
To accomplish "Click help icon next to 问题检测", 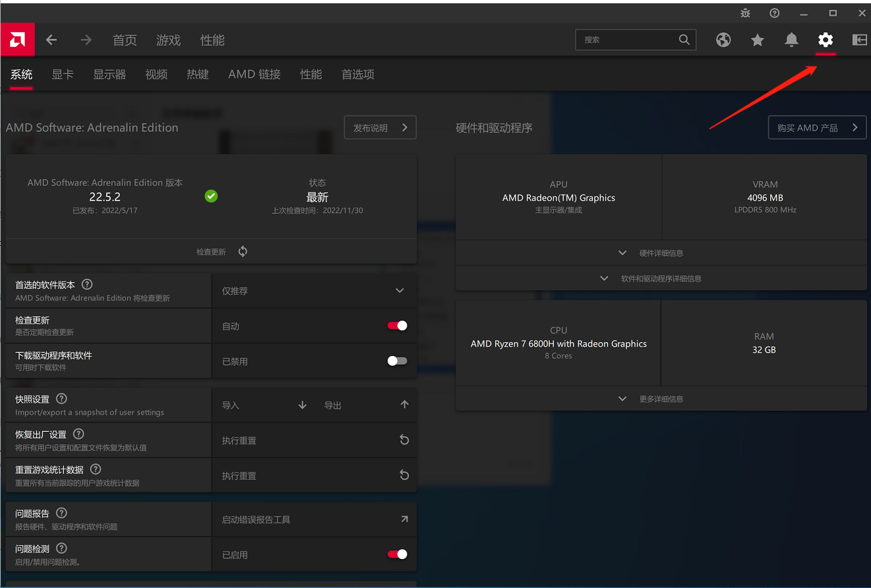I will click(61, 548).
